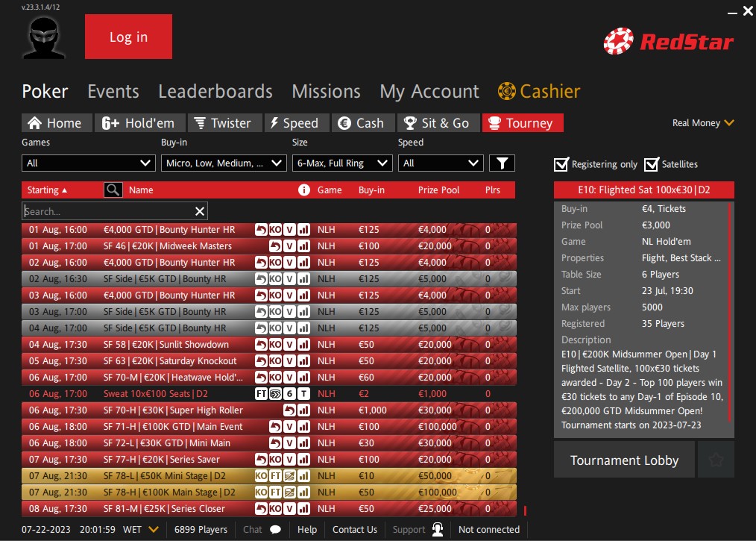Click the KO icon on SF 78-L Mini Stage
Screen dimensions: 756x541
click(x=261, y=476)
